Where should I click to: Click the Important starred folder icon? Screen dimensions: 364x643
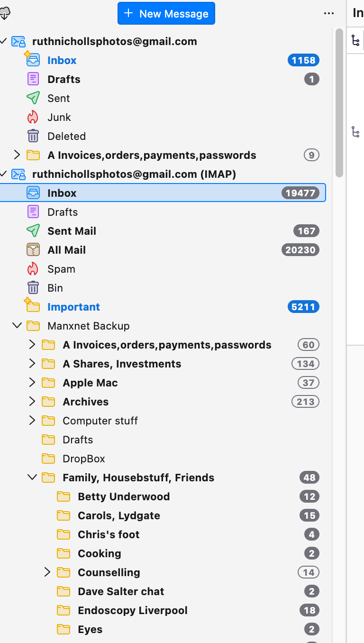click(32, 306)
